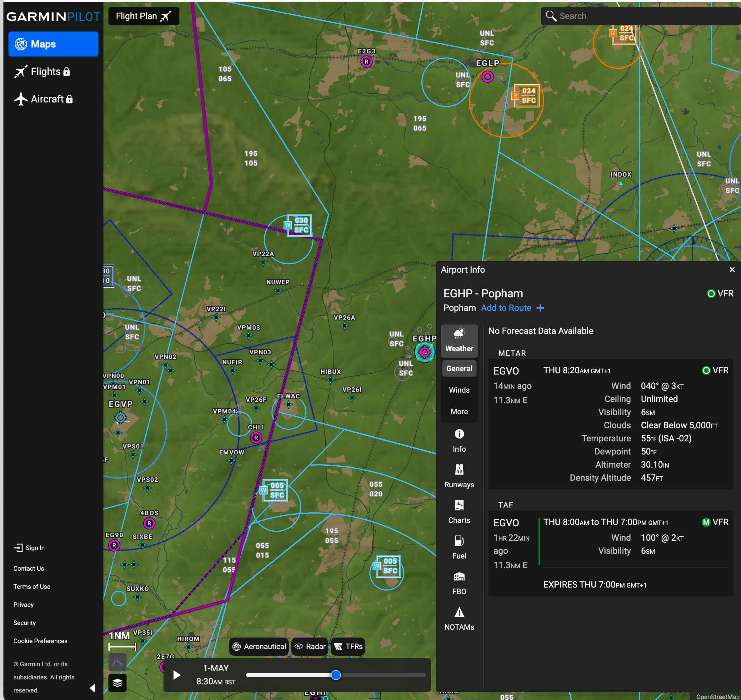Click the search magnifier icon
Screen dimensions: 741x700
tap(551, 16)
